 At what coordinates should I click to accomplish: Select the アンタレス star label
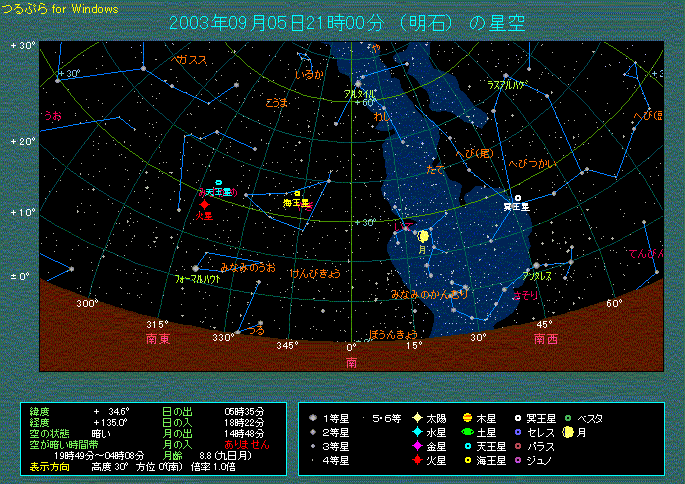[537, 275]
